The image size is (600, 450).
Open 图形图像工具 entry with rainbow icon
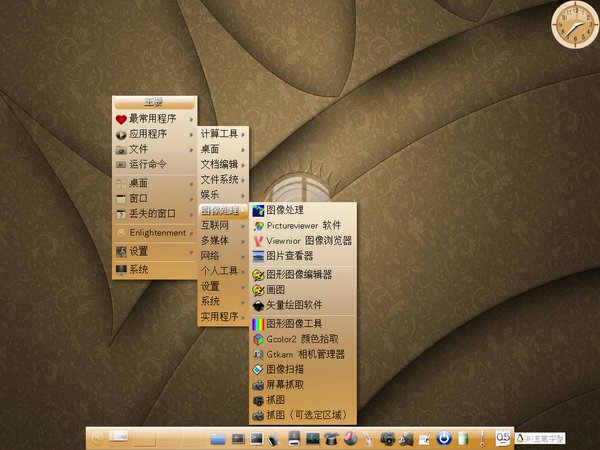tap(293, 324)
